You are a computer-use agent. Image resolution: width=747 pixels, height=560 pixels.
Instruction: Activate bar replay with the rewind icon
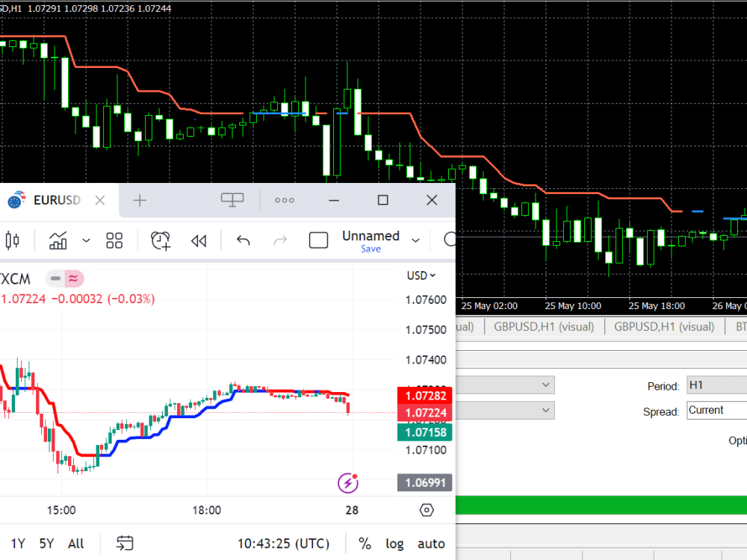pos(198,240)
